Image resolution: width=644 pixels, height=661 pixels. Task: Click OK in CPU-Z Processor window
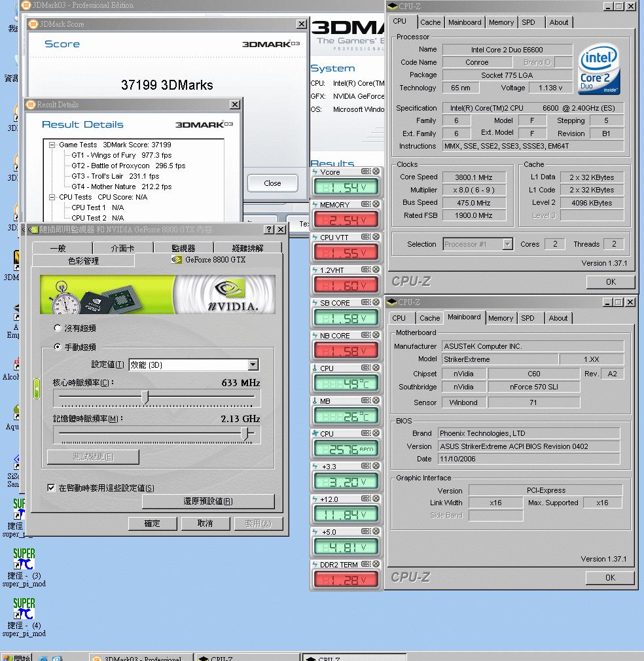611,282
